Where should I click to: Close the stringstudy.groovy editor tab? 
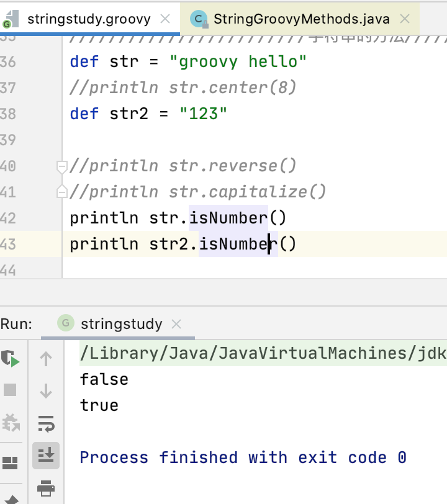point(165,19)
